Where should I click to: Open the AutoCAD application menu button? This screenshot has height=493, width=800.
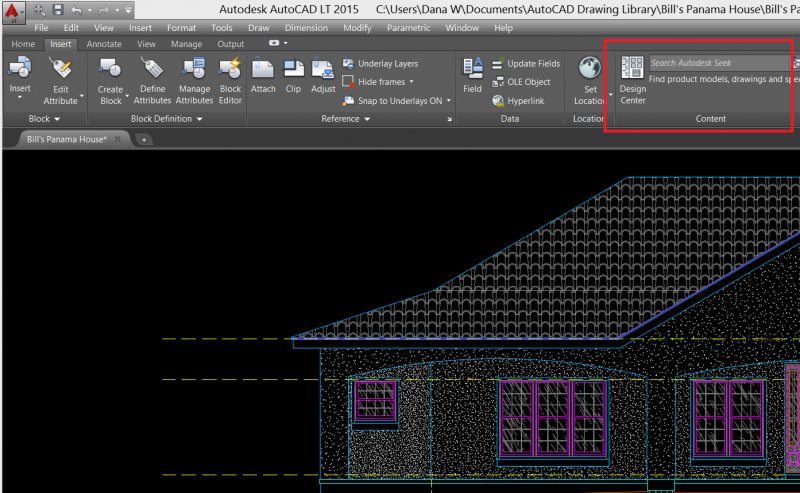coord(12,11)
